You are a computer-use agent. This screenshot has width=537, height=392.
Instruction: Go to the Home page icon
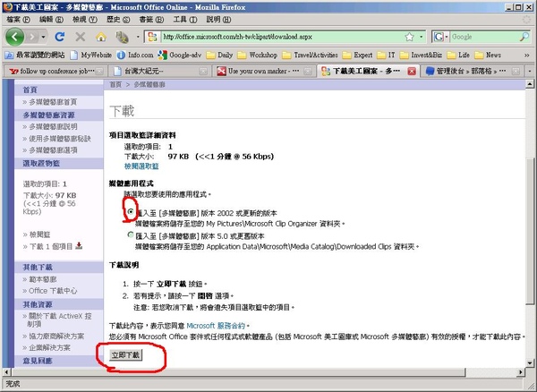point(100,37)
